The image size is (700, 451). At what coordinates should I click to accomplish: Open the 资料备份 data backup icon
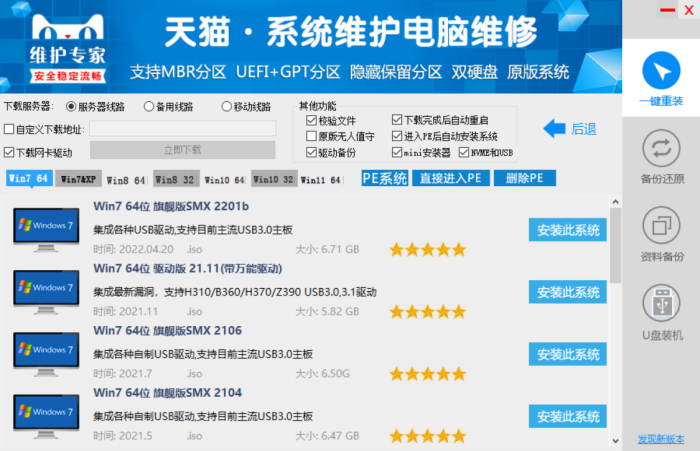click(x=660, y=223)
